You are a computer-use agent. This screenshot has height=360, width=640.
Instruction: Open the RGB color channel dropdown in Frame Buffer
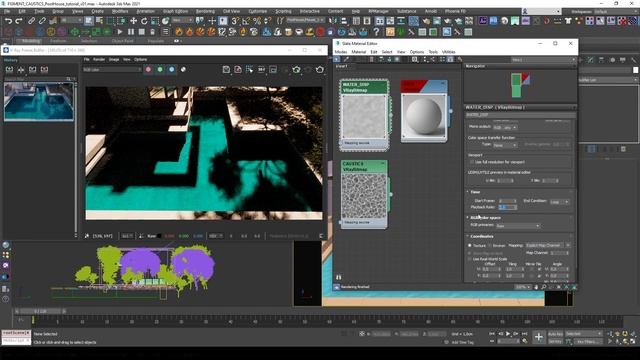click(112, 70)
